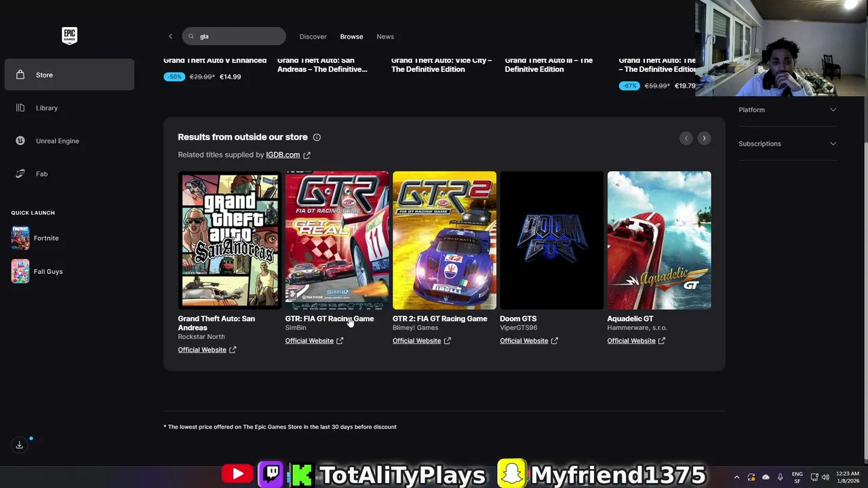The width and height of the screenshot is (868, 488).
Task: Click the external link icon next to IGDB.com
Action: pyautogui.click(x=307, y=155)
